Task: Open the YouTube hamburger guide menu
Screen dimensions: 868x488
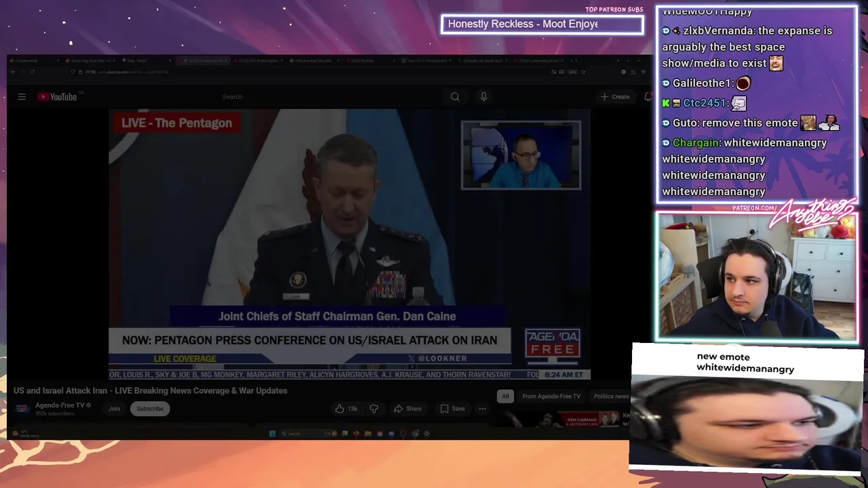Action: coord(22,97)
